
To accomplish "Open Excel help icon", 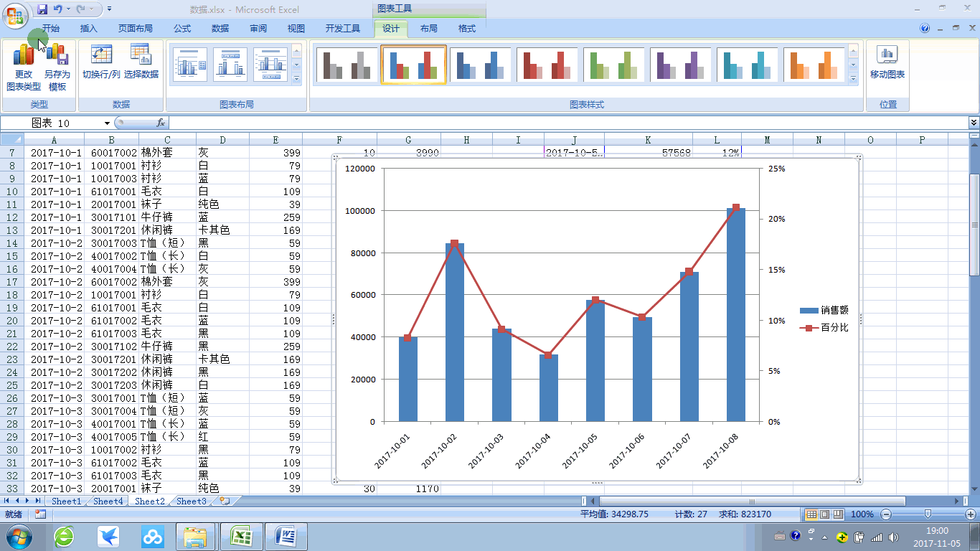I will click(x=925, y=29).
